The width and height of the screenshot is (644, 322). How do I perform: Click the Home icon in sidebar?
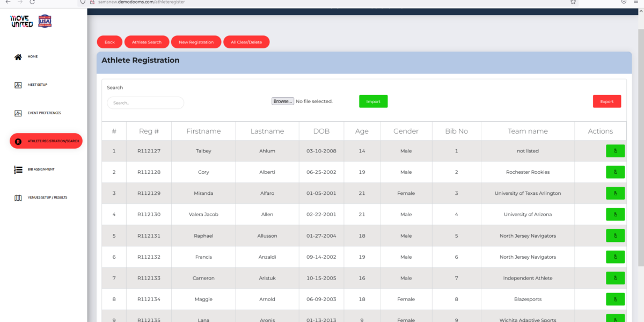pos(18,57)
